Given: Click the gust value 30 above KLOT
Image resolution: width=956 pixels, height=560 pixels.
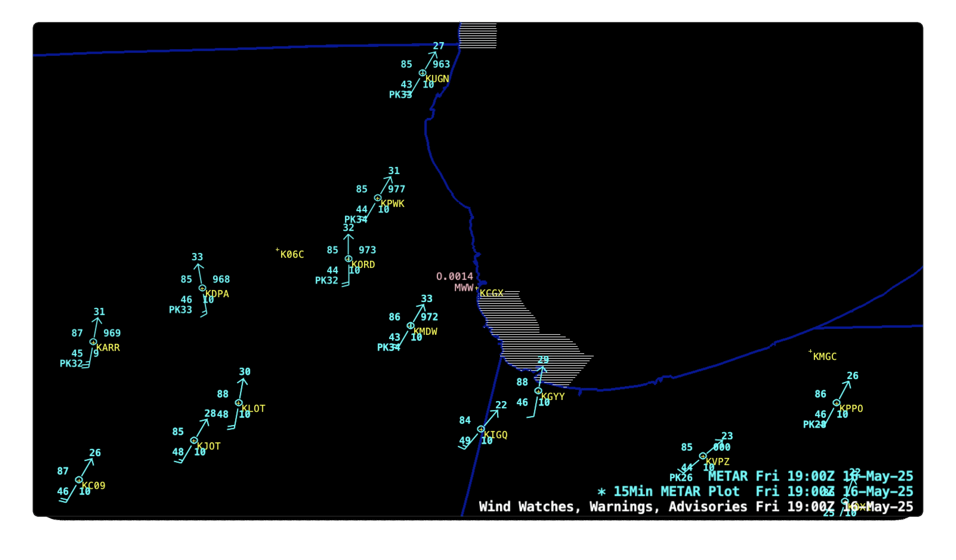Looking at the screenshot, I should coord(245,372).
